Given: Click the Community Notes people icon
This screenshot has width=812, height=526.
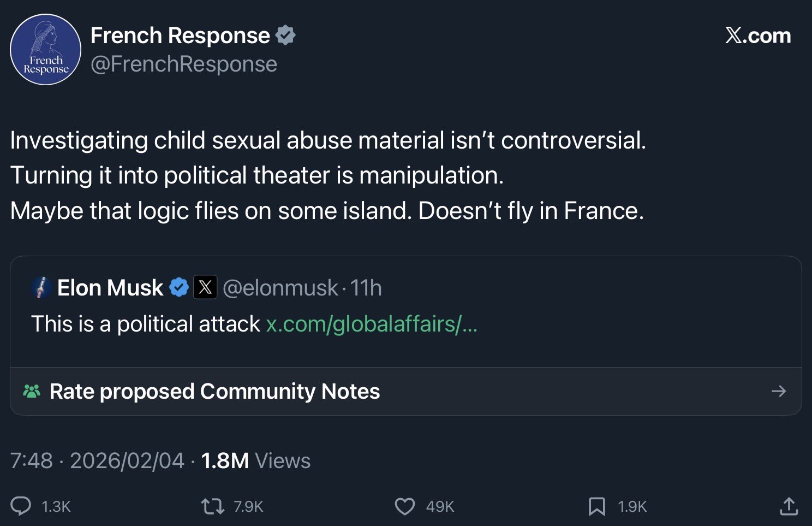Looking at the screenshot, I should pyautogui.click(x=32, y=391).
